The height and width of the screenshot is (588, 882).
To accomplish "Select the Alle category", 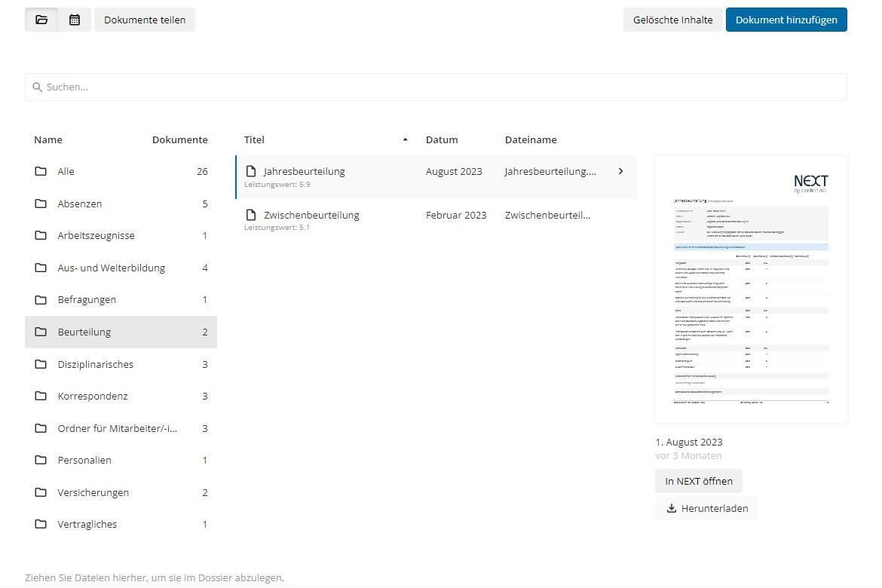I will point(66,171).
